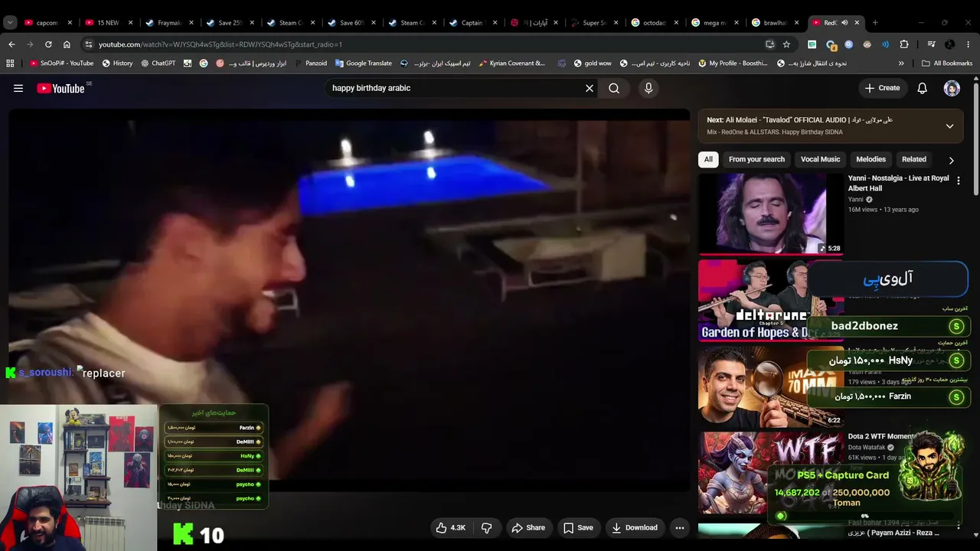Open the Chrome profile avatar
Viewport: 980px width, 551px height.
(950, 44)
